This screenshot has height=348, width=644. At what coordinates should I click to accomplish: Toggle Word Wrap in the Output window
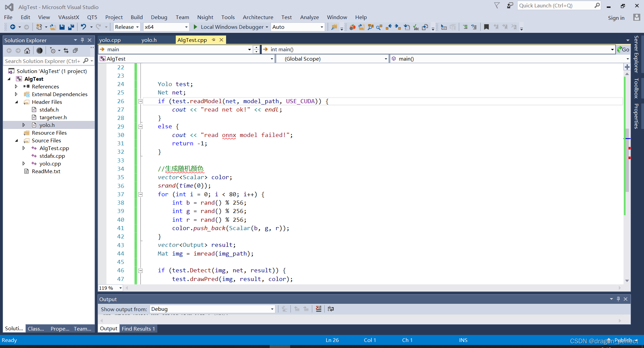point(331,309)
